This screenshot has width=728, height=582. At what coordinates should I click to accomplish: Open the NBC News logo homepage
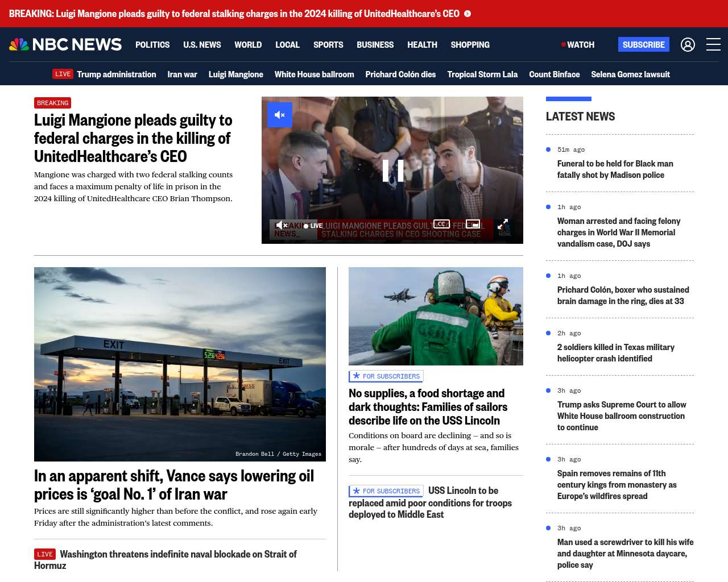click(x=65, y=44)
